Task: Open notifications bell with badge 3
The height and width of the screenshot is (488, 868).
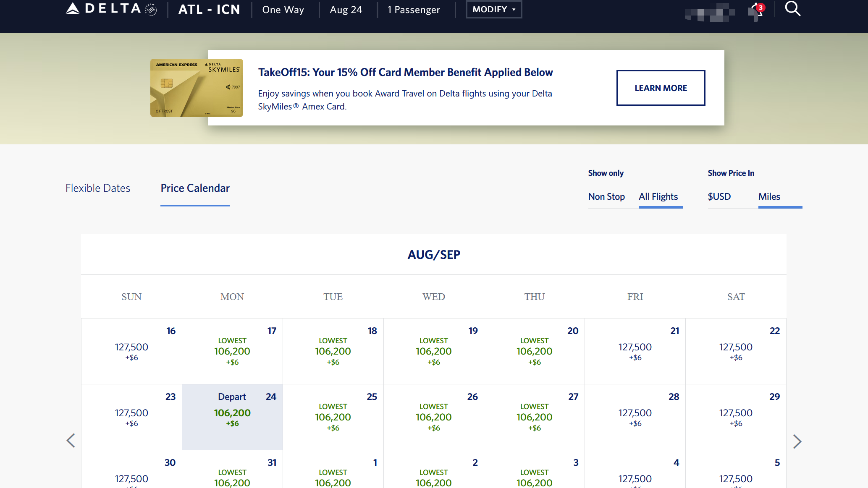Action: point(756,11)
